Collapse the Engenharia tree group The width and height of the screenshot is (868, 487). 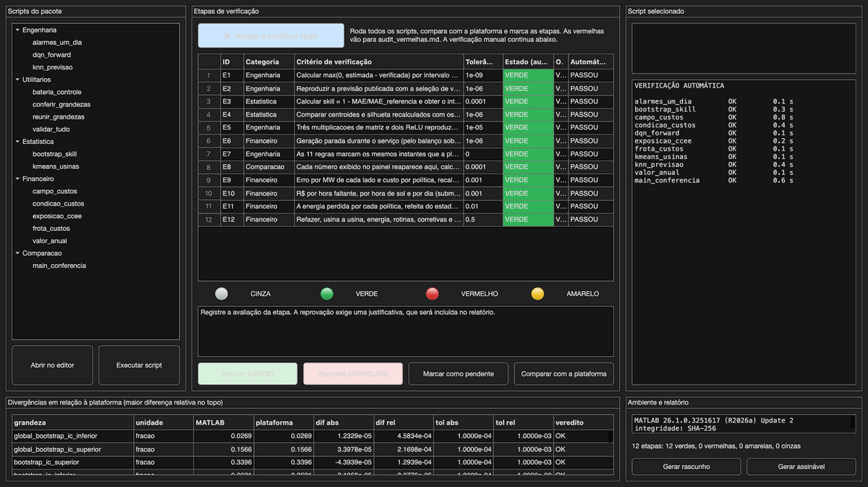(17, 30)
